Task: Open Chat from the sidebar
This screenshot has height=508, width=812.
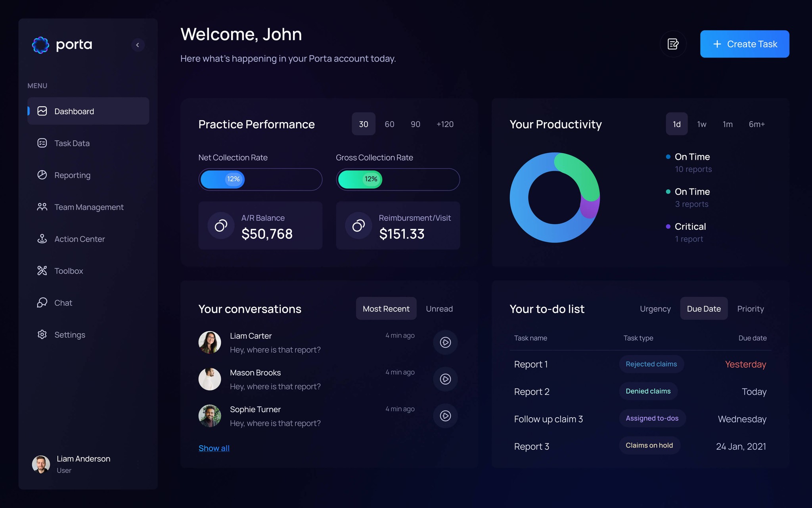Action: point(63,302)
